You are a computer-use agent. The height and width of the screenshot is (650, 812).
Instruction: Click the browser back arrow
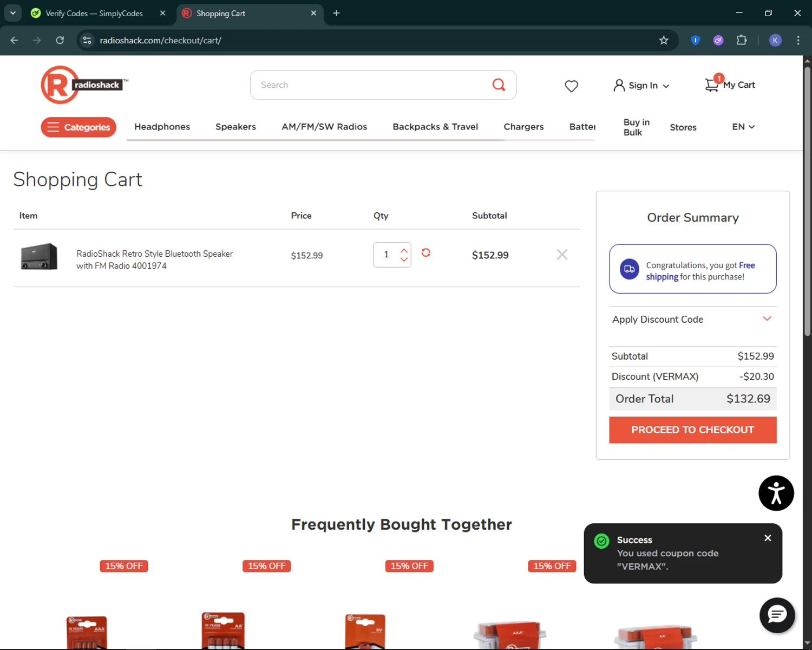tap(15, 40)
